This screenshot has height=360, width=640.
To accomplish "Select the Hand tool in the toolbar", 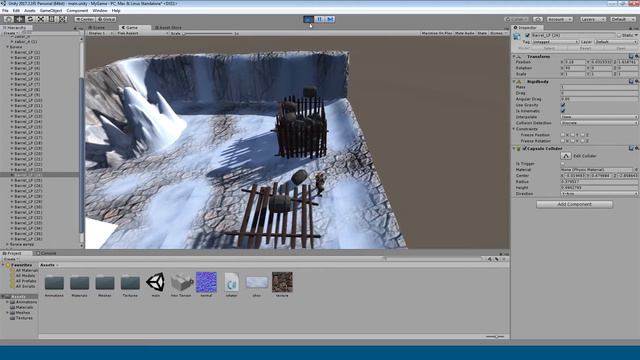I will pos(9,19).
